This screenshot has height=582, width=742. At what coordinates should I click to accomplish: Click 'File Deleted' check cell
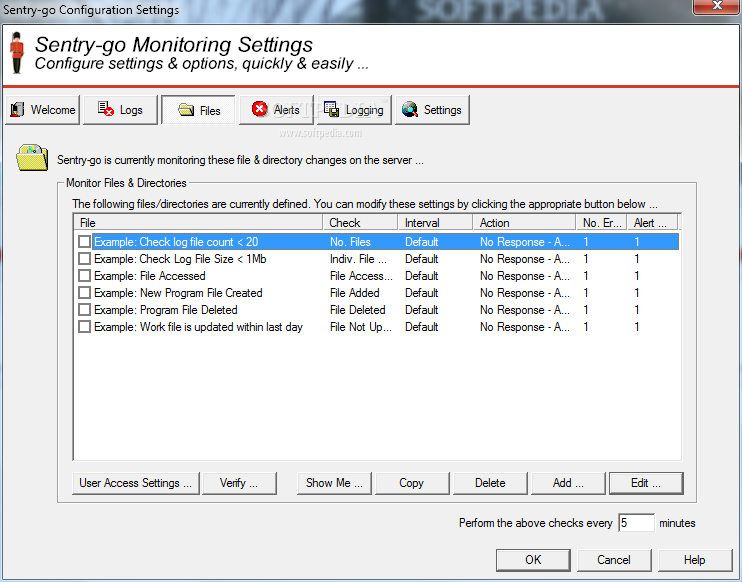click(x=358, y=310)
